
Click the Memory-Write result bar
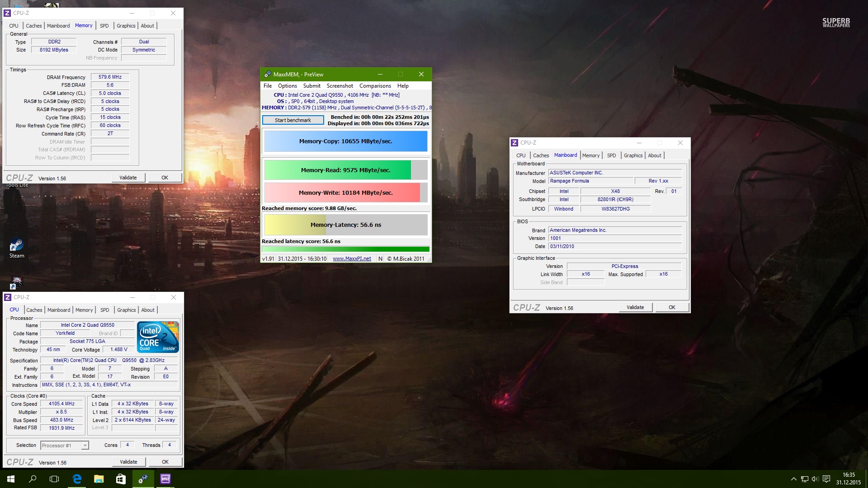pyautogui.click(x=345, y=192)
